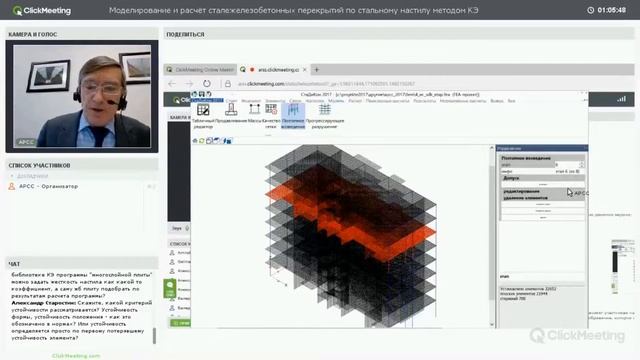
Task: Open the Вывод ribbon tab
Action: tap(497, 101)
